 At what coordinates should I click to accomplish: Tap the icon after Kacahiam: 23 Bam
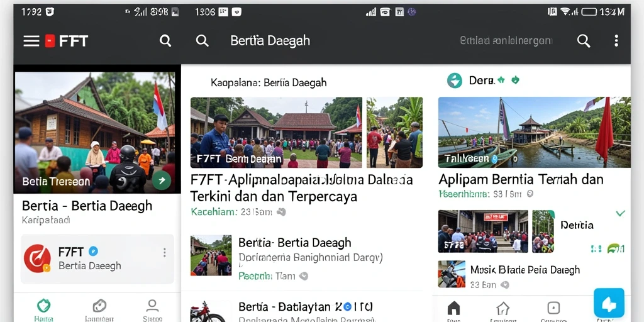281,212
